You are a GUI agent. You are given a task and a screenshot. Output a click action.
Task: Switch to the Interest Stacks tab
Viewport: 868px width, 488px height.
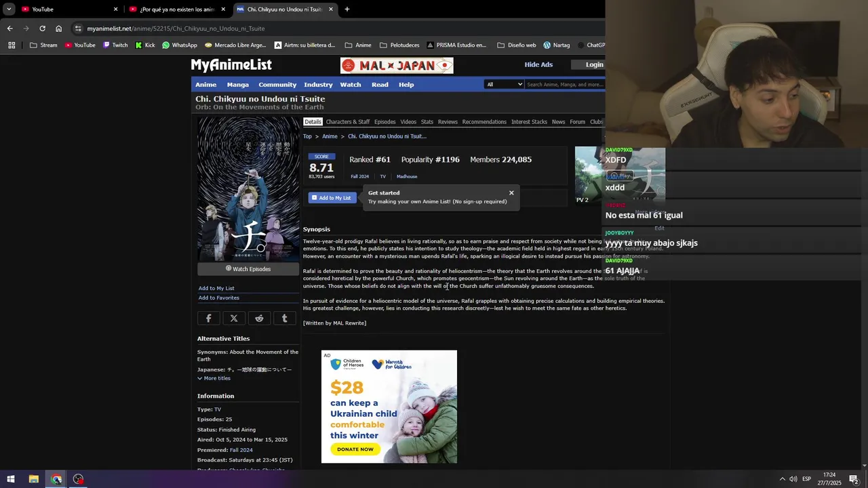[x=529, y=122]
